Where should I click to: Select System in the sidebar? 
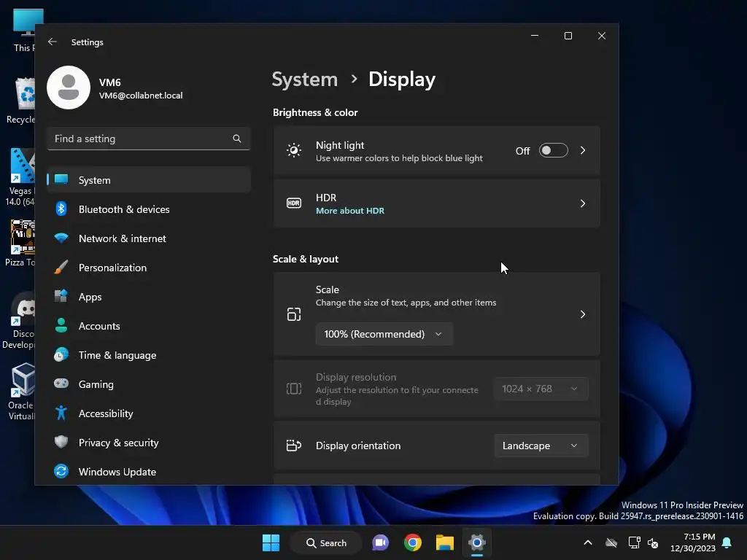[149, 180]
